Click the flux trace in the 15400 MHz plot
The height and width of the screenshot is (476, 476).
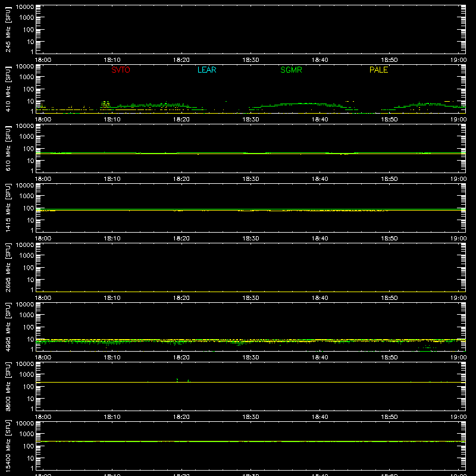250,441
